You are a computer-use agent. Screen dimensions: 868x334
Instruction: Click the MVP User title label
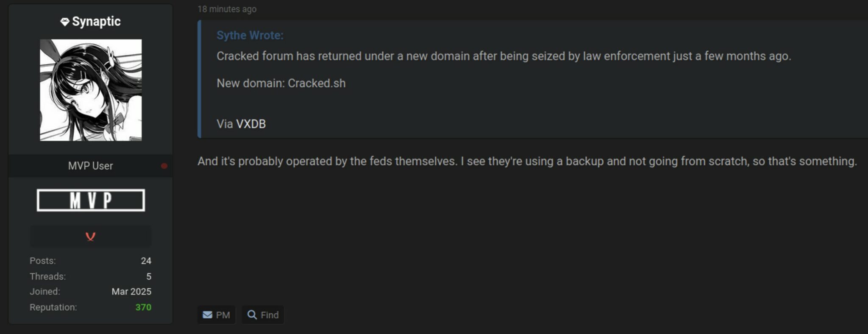(x=90, y=166)
